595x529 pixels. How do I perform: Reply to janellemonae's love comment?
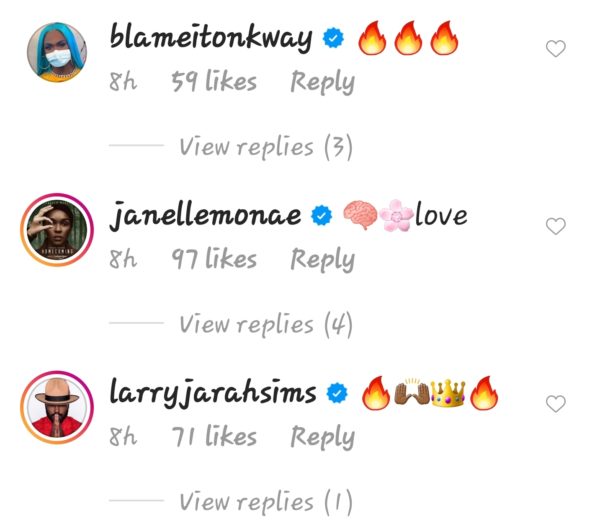point(323,260)
